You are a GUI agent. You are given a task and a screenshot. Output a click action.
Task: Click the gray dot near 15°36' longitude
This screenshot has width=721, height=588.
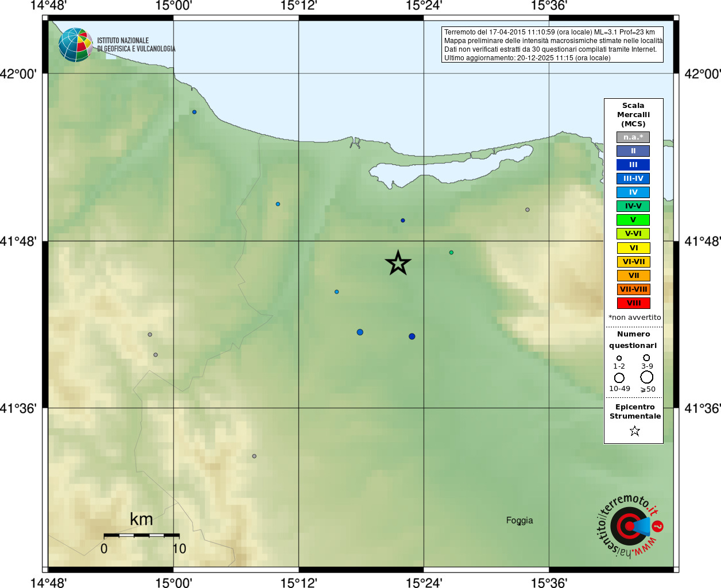coord(528,210)
